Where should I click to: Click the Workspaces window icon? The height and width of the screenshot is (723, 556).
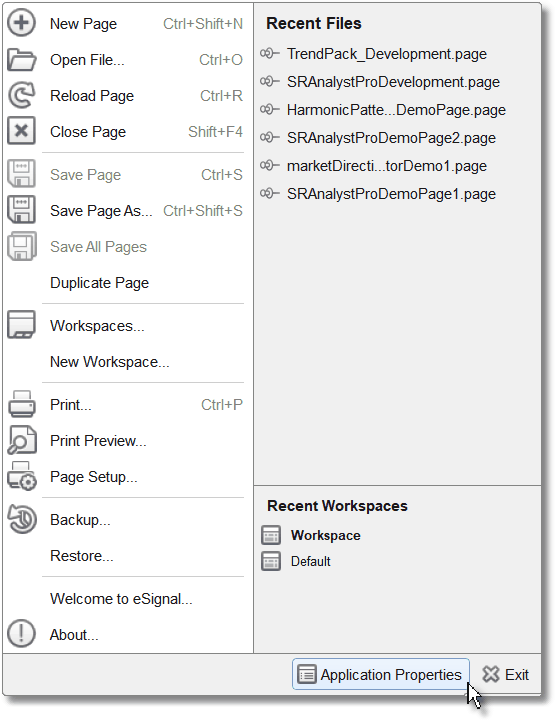click(21, 325)
